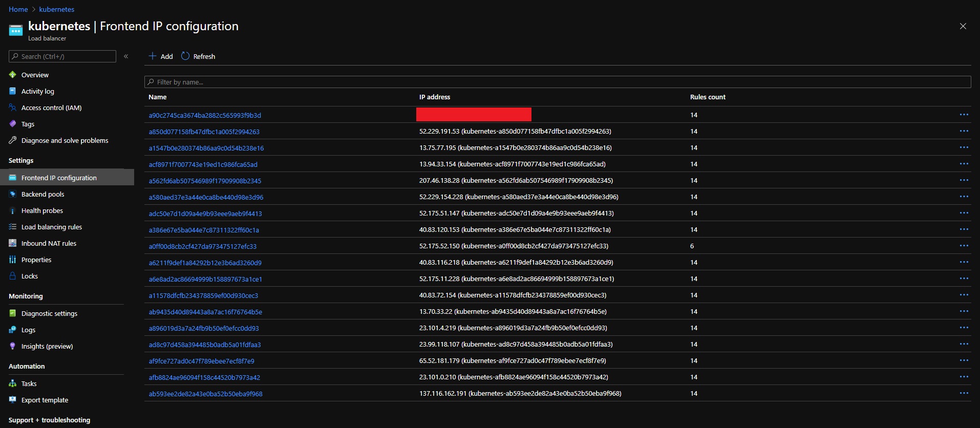Click the Health probes icon

[13, 210]
